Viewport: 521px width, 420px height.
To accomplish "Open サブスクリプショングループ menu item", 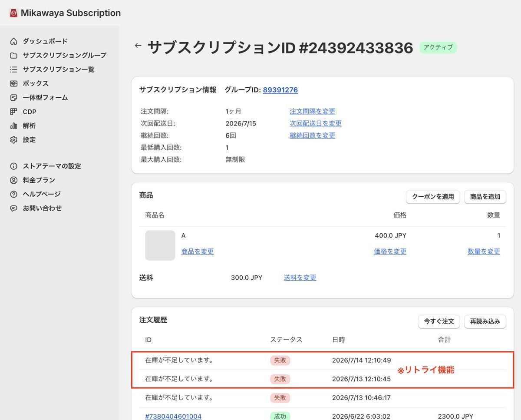I will (65, 55).
